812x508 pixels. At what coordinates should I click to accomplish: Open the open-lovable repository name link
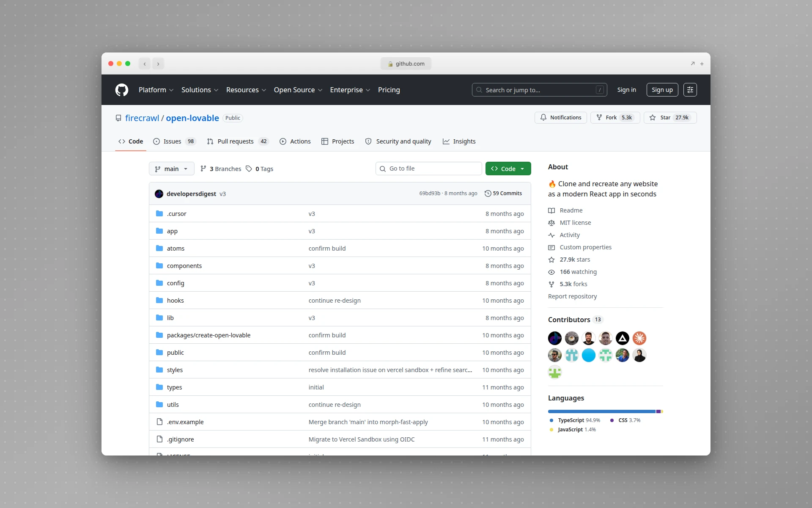tap(192, 118)
